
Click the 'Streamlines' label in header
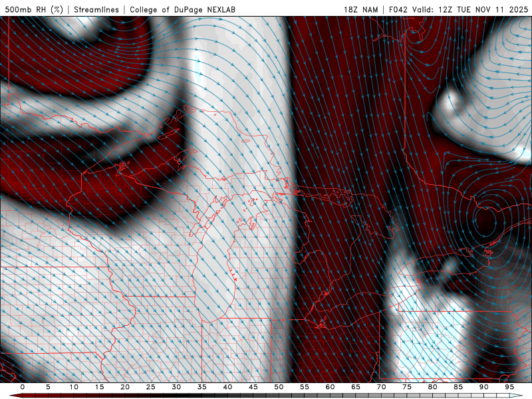coord(96,9)
